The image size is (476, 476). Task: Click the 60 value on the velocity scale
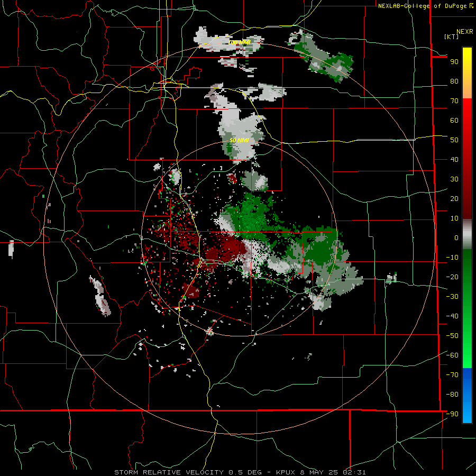pyautogui.click(x=454, y=121)
